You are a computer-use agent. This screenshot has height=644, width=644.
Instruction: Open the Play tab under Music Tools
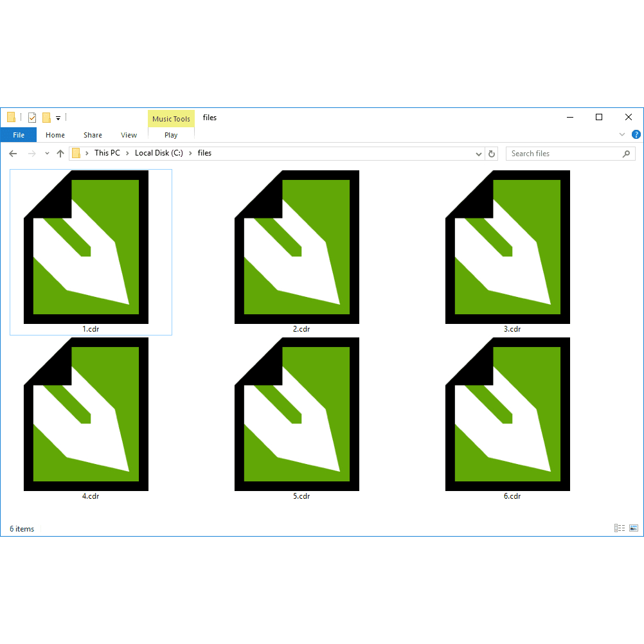[171, 135]
